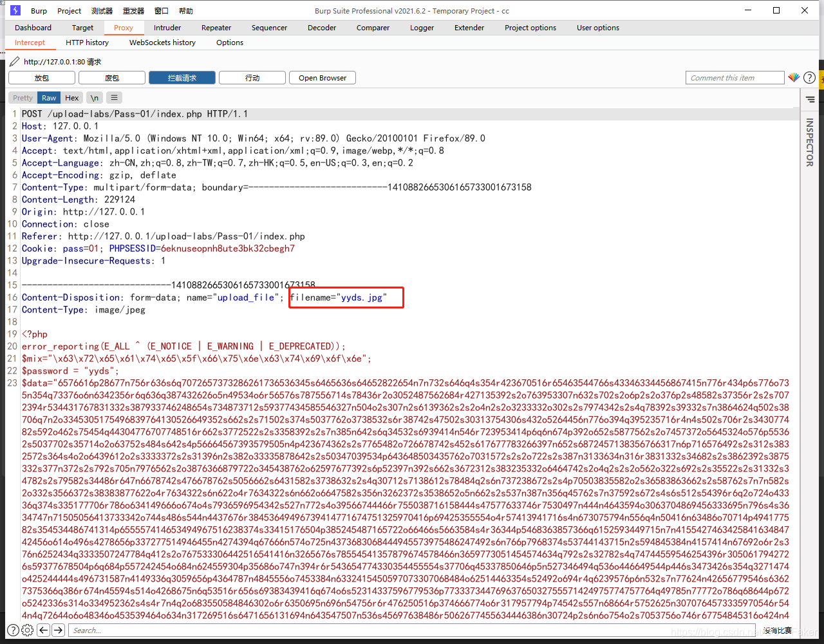This screenshot has height=644, width=824.
Task: Switch editor view to Hex
Action: (72, 98)
